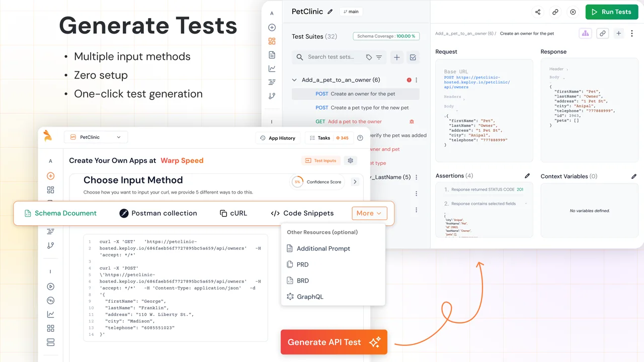The image size is (644, 362).
Task: Click the Generate API Test button
Action: [334, 342]
